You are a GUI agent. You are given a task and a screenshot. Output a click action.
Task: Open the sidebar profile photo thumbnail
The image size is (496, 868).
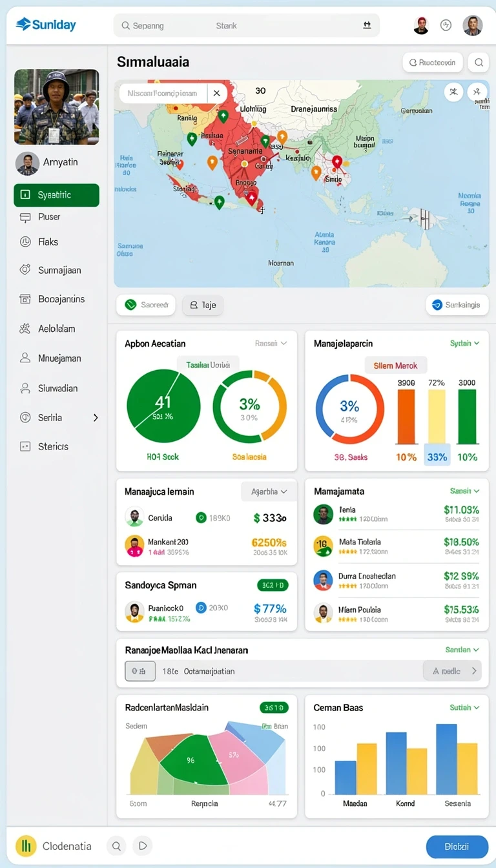[56, 107]
